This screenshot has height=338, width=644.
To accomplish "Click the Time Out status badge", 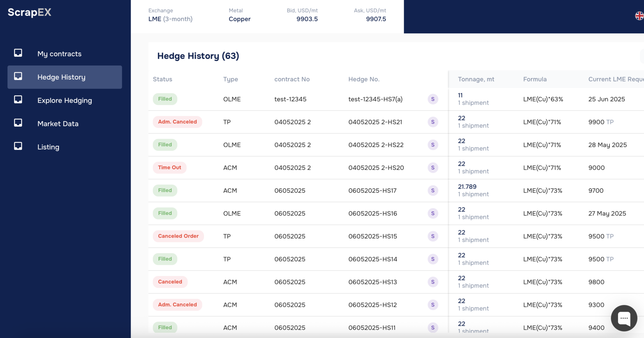I will pyautogui.click(x=169, y=168).
